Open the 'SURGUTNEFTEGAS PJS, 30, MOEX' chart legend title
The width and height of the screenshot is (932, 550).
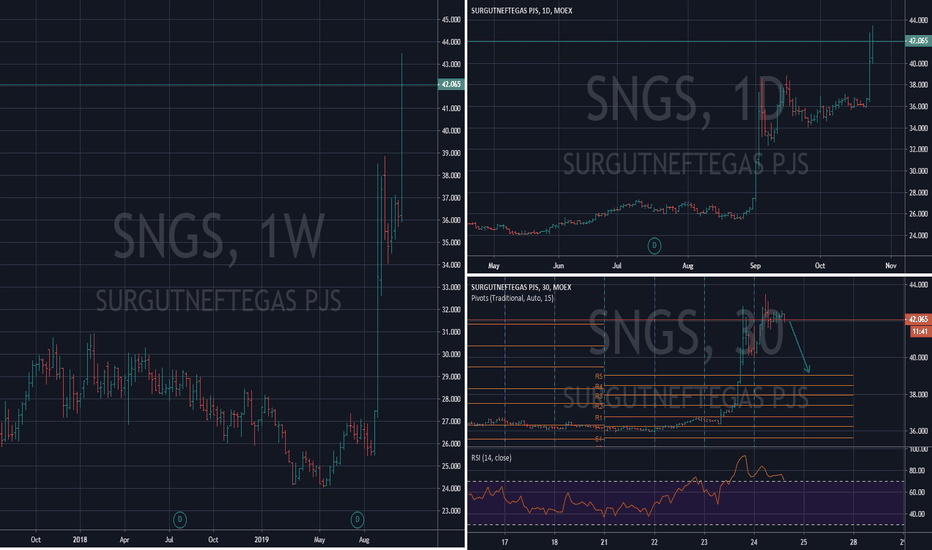coord(521,287)
